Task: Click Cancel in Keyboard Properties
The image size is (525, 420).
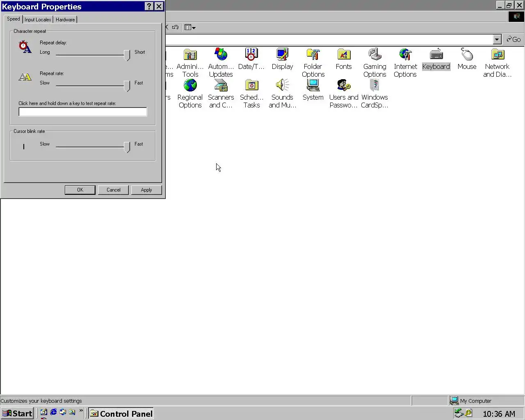Action: click(114, 190)
